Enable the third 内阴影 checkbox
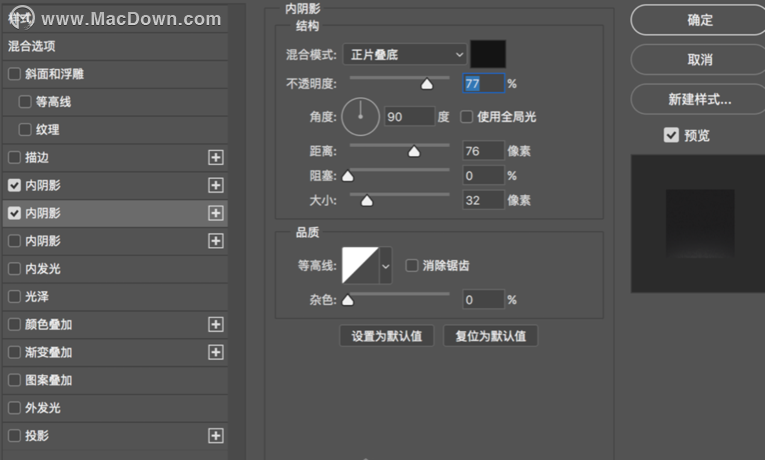The width and height of the screenshot is (765, 460). pos(14,241)
